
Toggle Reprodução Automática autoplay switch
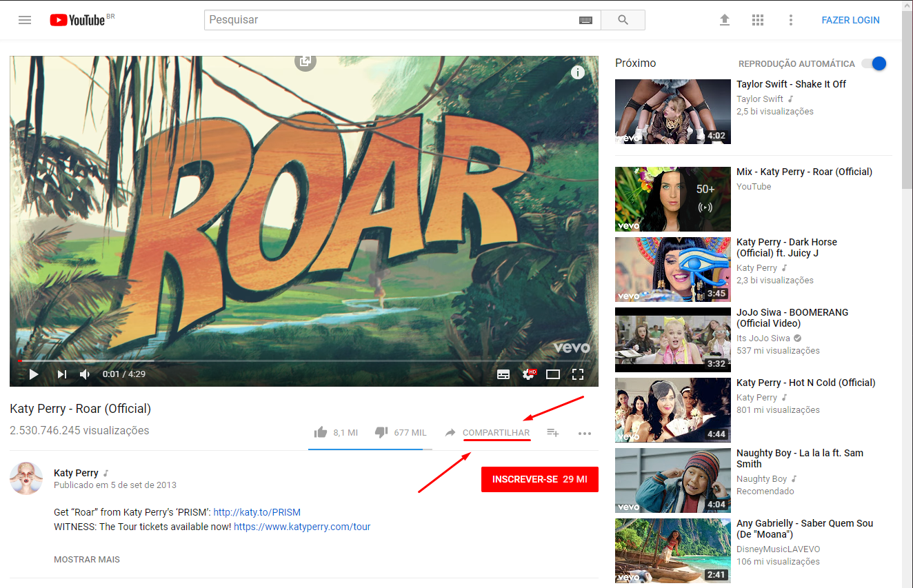(x=874, y=63)
